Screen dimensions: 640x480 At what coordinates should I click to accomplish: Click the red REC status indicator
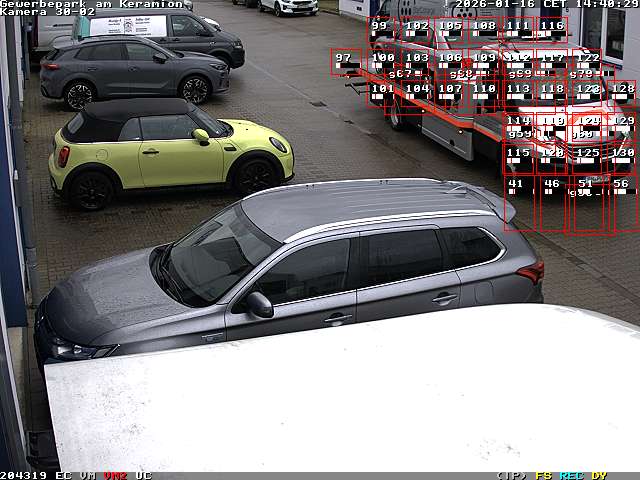[x=572, y=475]
